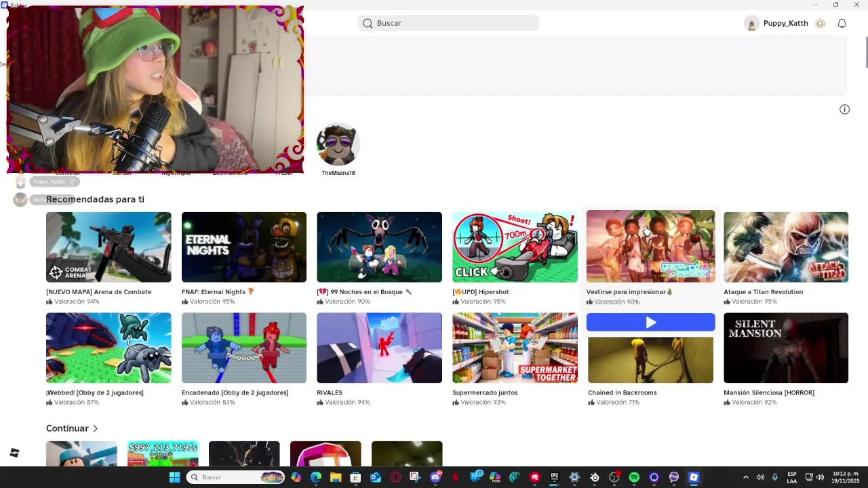Viewport: 868px width, 488px height.
Task: Open Microsoft Store from taskbar
Action: pos(355,477)
